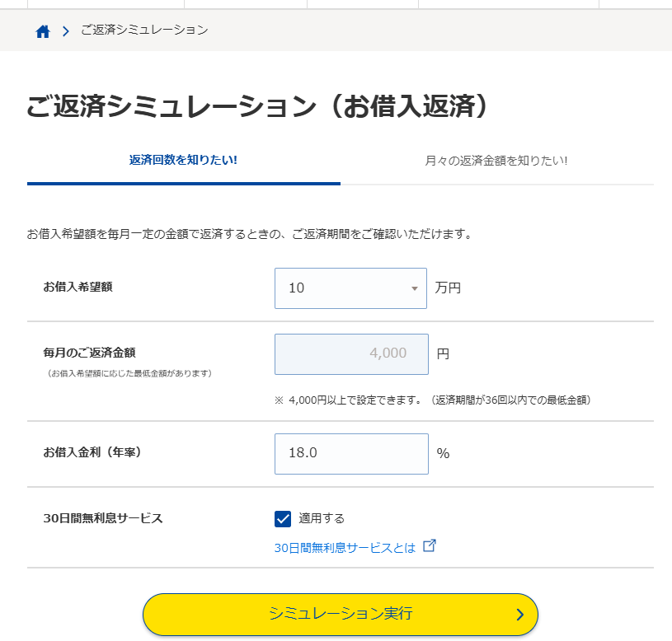Click the home icon in the breadcrumb
This screenshot has width=672, height=641.
[43, 31]
